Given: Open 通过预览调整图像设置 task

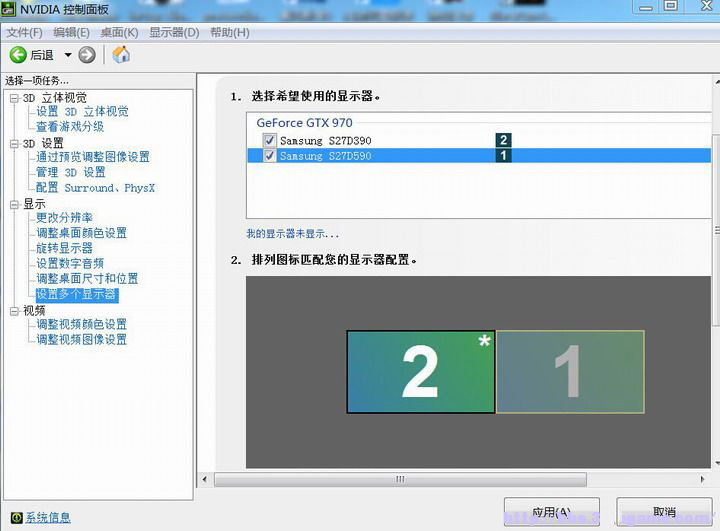Looking at the screenshot, I should pos(93,157).
